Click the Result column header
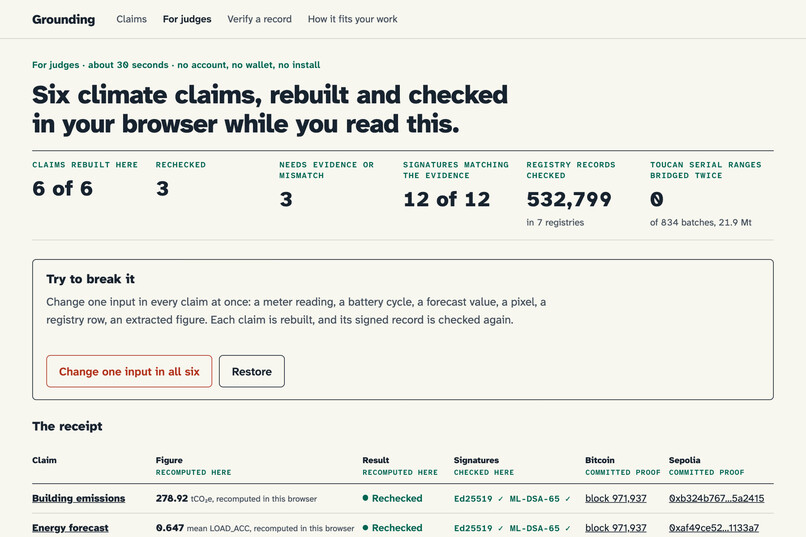806x537 pixels. tap(375, 460)
